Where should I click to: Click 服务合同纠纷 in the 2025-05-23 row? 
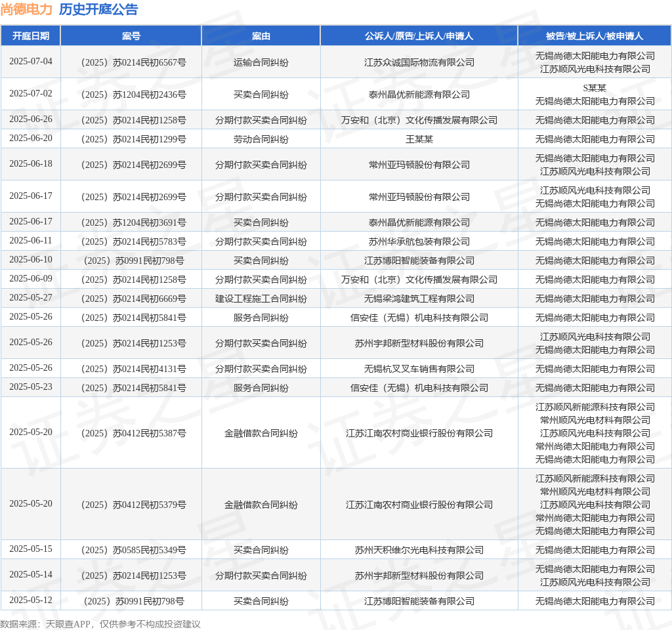(x=261, y=388)
